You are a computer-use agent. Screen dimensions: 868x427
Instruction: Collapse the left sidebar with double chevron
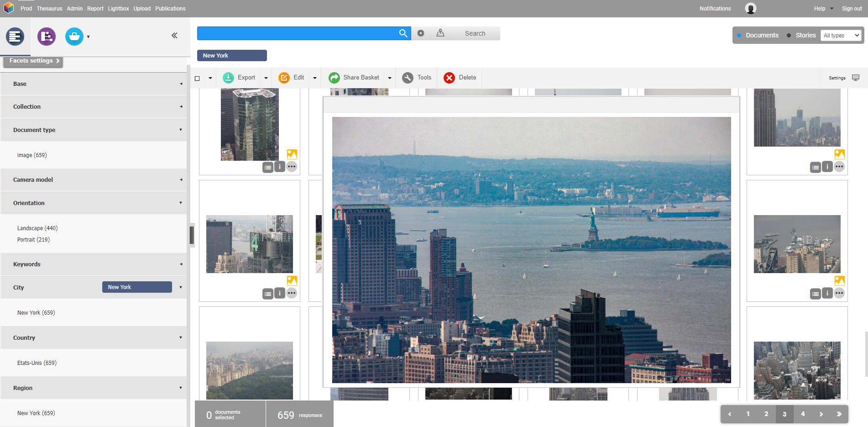point(174,36)
